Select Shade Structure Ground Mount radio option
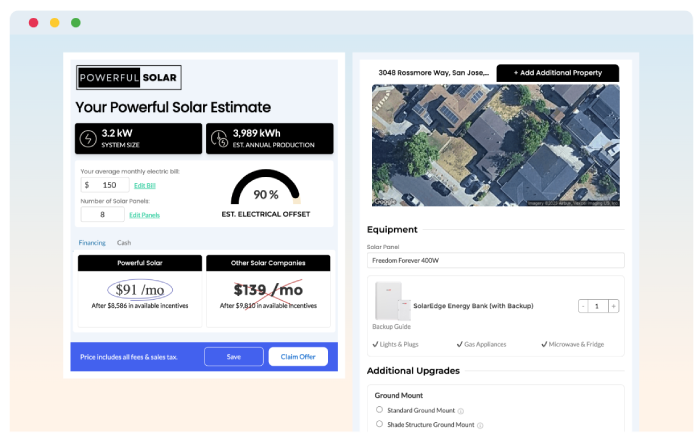Screen dimensions: 700x439 379,424
